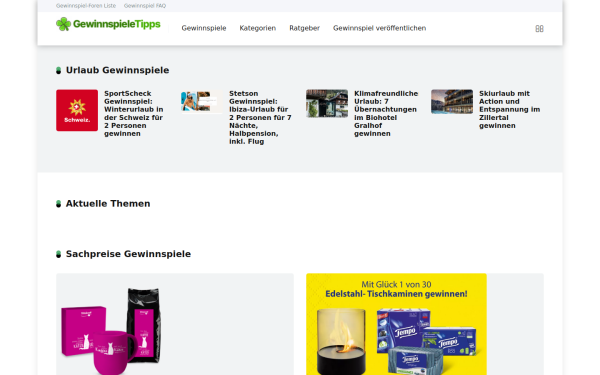
Task: Click the GewinnspieleTipps clover logo
Action: tap(108, 24)
